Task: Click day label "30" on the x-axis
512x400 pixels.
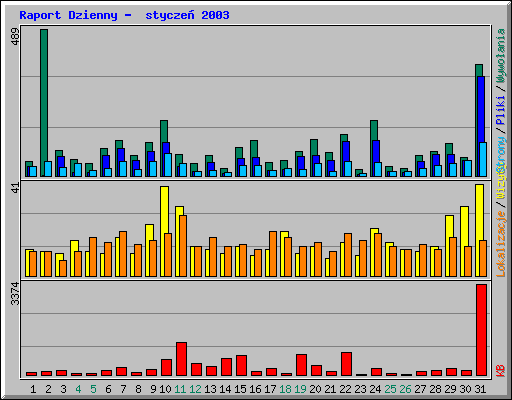Action: pos(465,389)
